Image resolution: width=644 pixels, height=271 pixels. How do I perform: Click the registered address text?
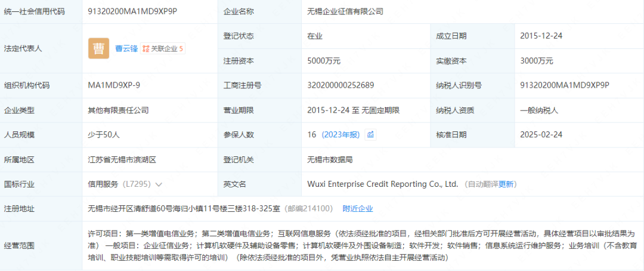click(x=184, y=208)
